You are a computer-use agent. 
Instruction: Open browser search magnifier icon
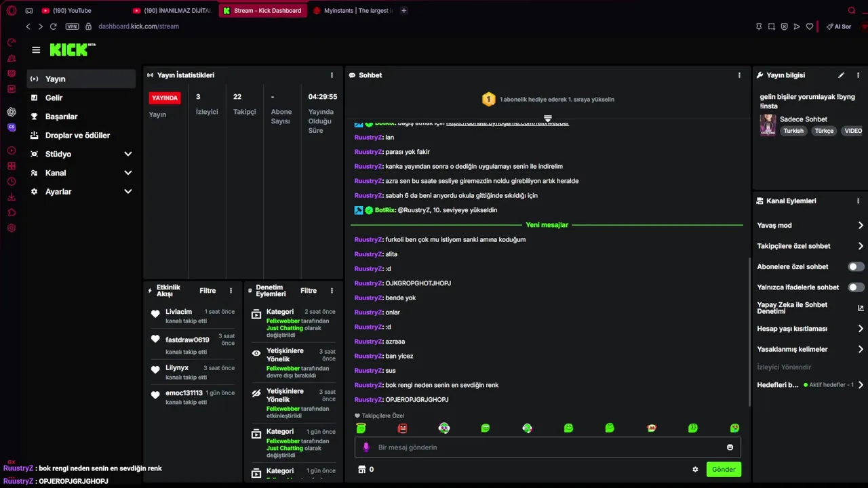pos(852,10)
